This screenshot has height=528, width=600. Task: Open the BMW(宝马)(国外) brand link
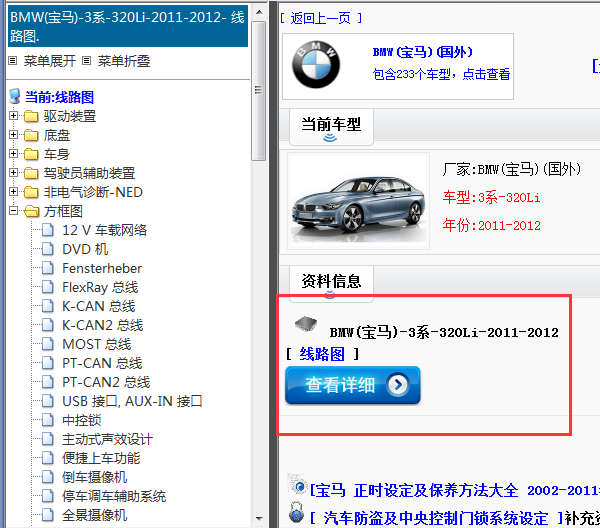pos(423,52)
